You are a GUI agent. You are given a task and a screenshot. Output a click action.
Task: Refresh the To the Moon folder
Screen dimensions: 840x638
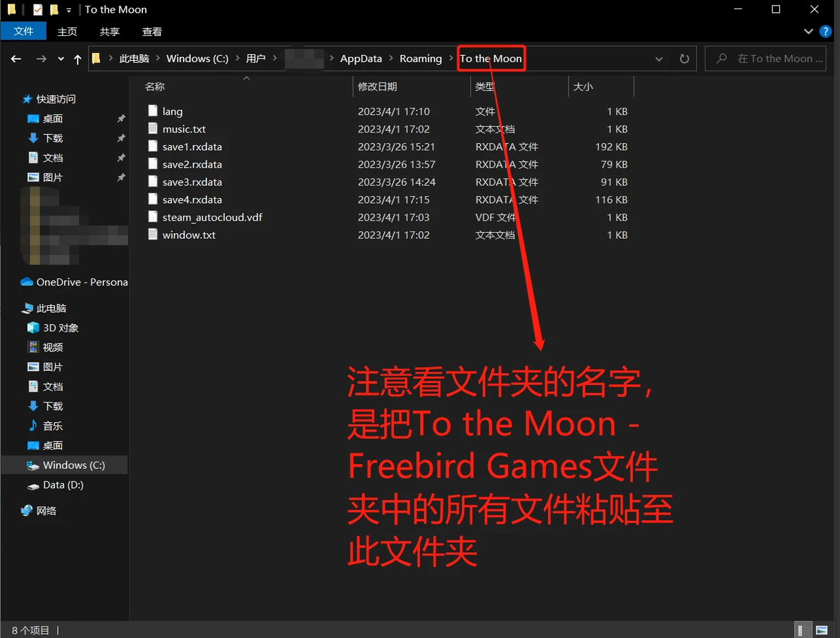(684, 59)
